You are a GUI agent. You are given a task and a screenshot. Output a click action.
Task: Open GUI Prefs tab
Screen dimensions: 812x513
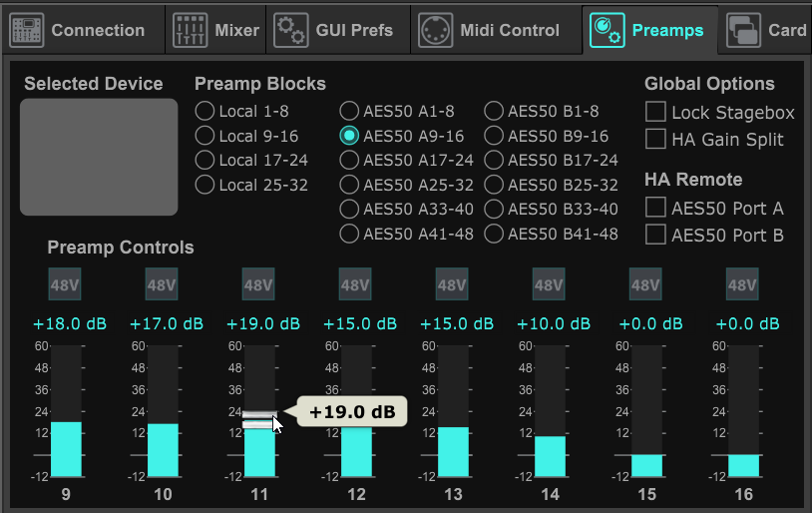point(337,30)
